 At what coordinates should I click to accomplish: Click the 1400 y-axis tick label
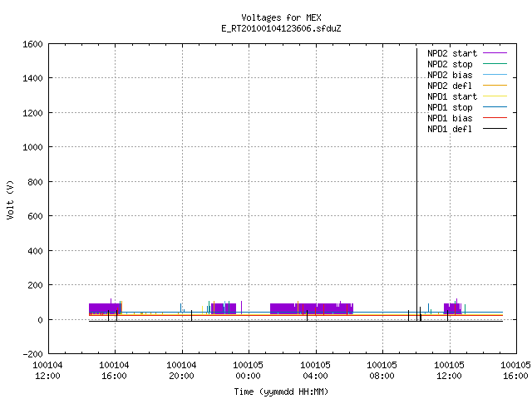tap(32, 78)
